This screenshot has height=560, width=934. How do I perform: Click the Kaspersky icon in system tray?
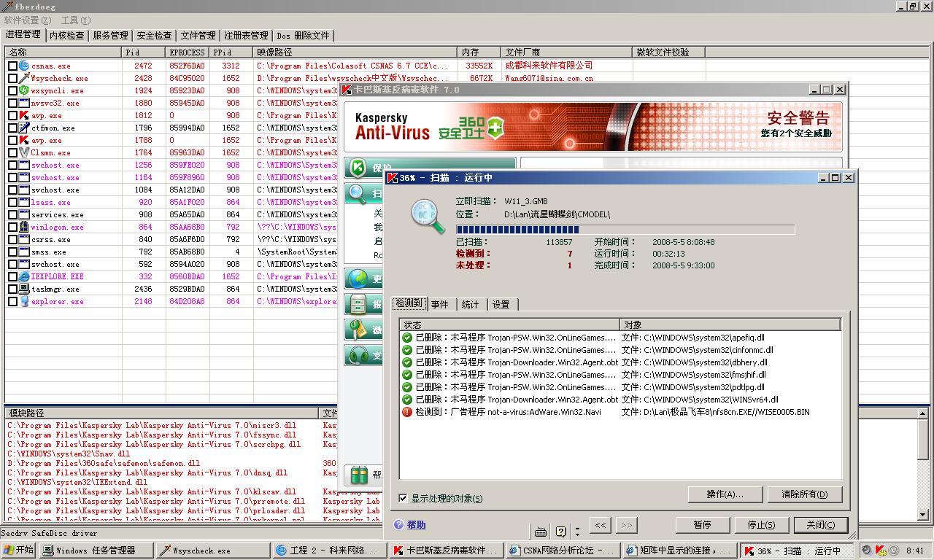[881, 551]
